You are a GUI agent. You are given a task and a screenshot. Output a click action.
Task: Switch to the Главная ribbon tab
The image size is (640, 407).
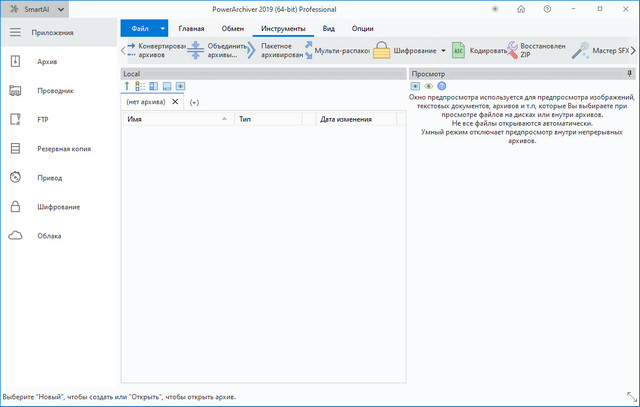point(198,29)
